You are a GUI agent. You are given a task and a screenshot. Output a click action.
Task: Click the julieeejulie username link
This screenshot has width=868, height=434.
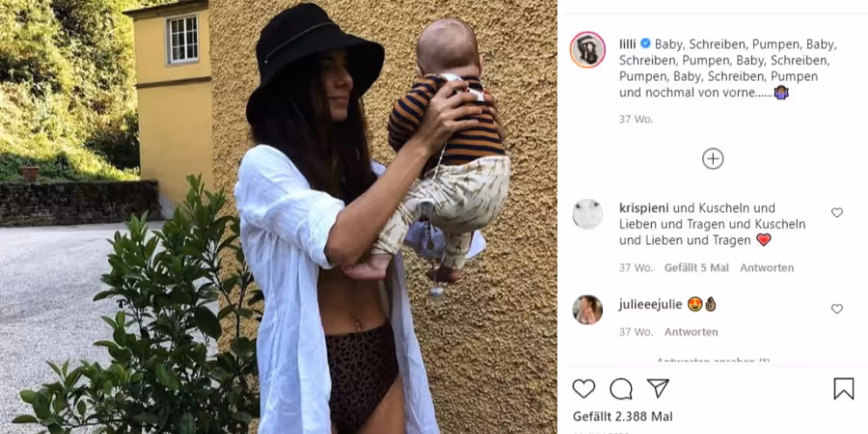click(x=650, y=305)
